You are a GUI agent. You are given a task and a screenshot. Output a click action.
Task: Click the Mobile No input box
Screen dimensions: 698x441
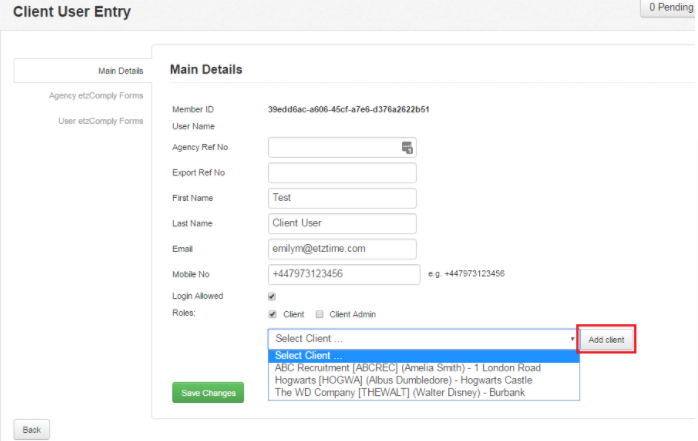coord(344,274)
